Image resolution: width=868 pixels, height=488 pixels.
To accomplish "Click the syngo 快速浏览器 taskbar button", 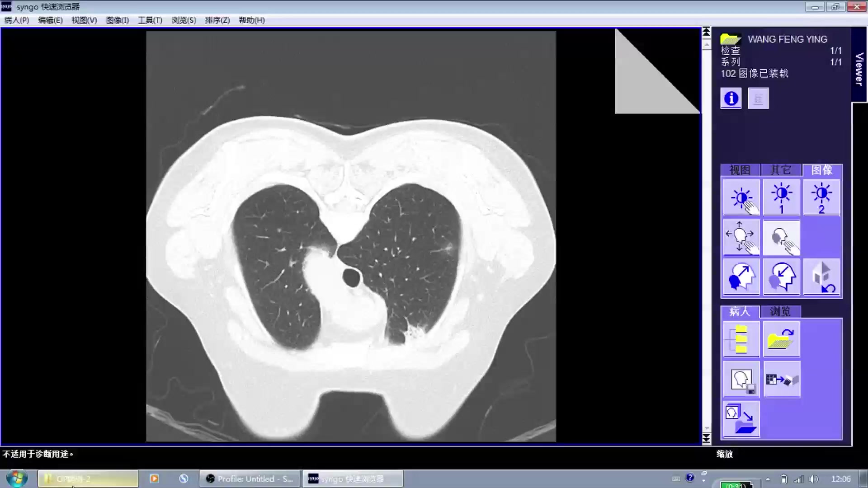I will click(353, 479).
